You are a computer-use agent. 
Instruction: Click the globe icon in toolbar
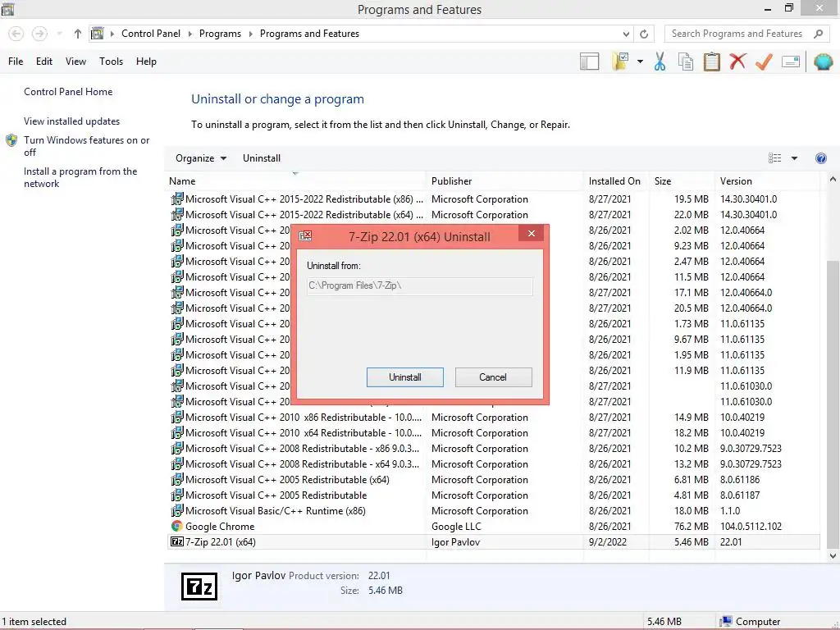[823, 62]
